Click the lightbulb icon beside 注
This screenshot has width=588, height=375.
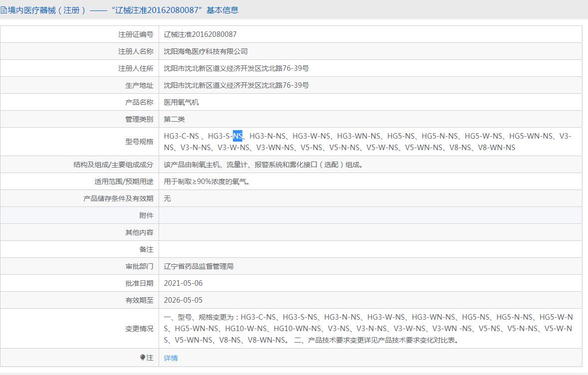click(x=143, y=358)
